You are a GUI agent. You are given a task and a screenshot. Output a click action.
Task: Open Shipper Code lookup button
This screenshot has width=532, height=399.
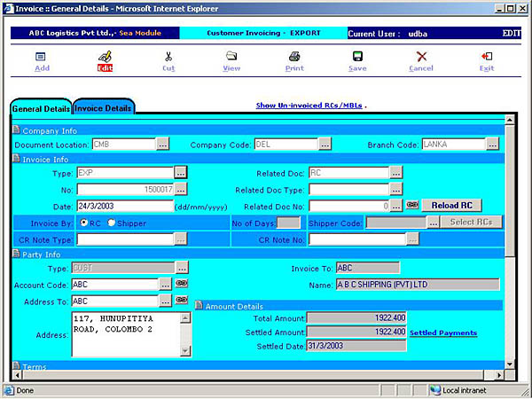pos(434,223)
